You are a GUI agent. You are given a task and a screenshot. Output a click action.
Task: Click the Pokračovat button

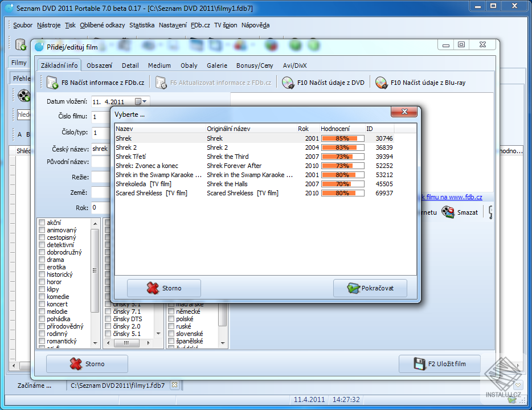point(370,288)
